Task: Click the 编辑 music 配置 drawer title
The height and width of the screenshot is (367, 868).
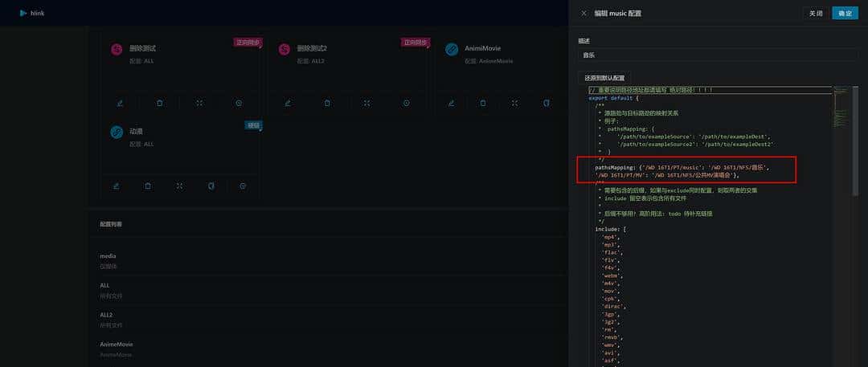Action: coord(618,14)
